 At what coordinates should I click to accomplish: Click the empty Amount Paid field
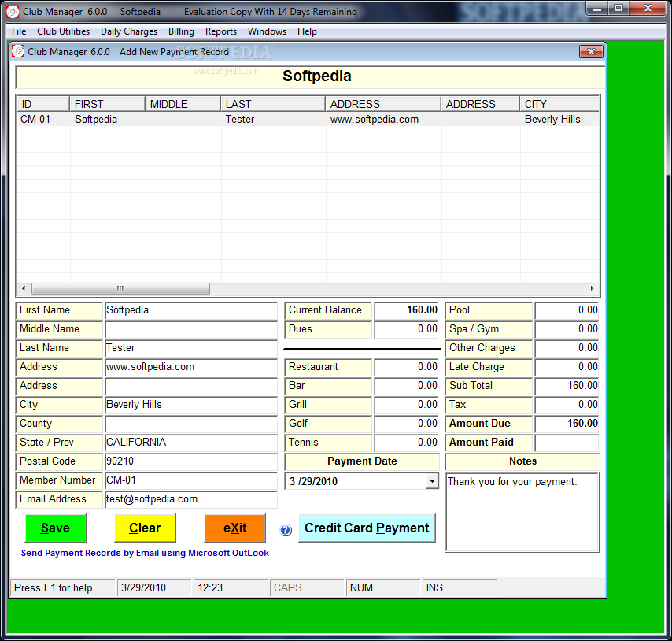point(567,443)
